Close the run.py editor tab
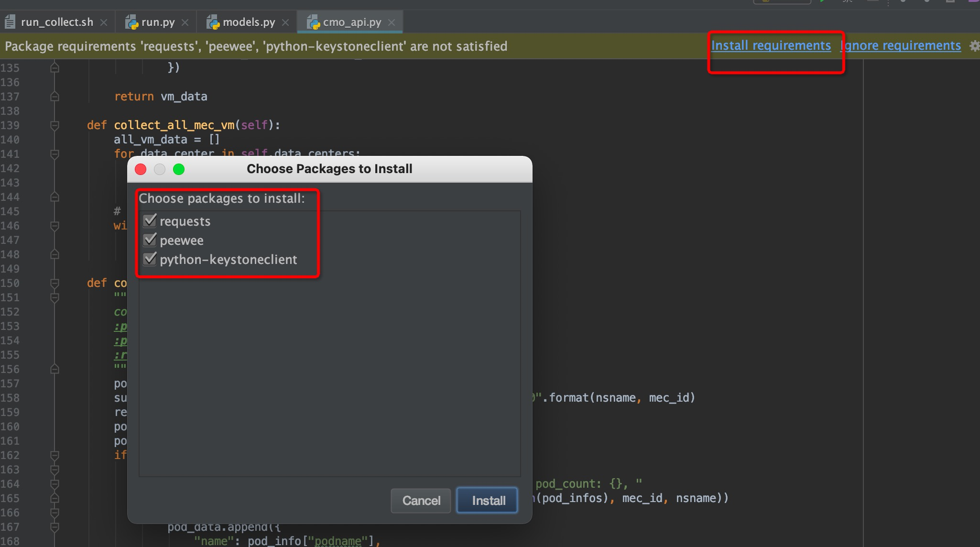Screen dimensions: 980x547 tap(185, 22)
